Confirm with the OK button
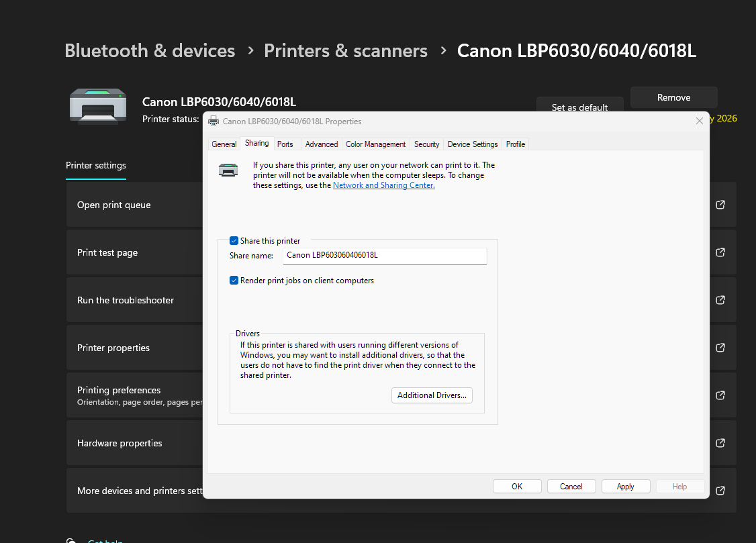Viewport: 756px width, 543px height. (x=517, y=486)
